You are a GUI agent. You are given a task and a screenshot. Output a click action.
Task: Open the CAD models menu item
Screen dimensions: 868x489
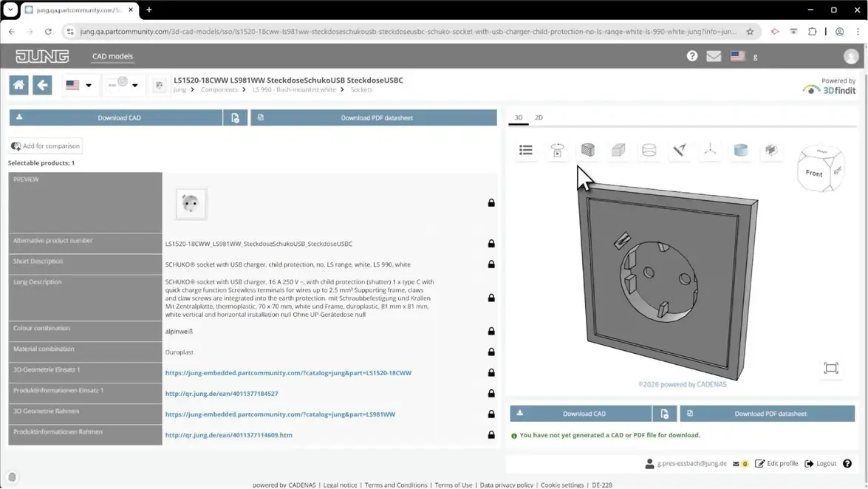112,56
